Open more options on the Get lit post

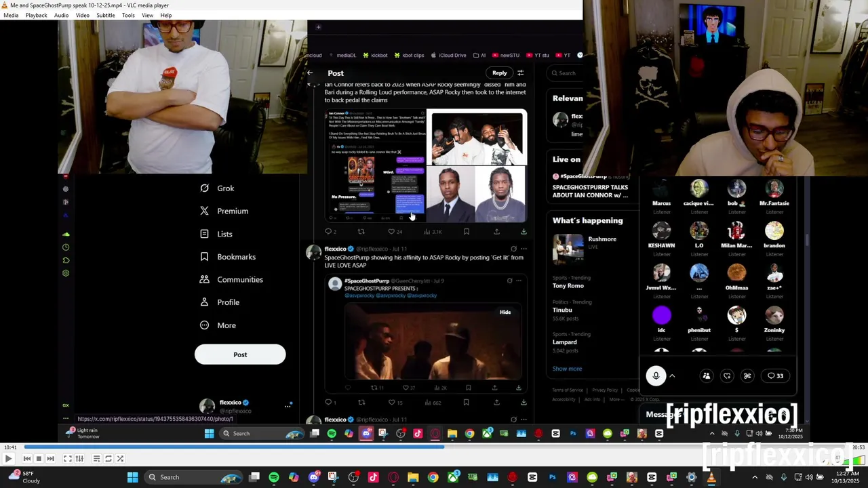[x=524, y=249]
